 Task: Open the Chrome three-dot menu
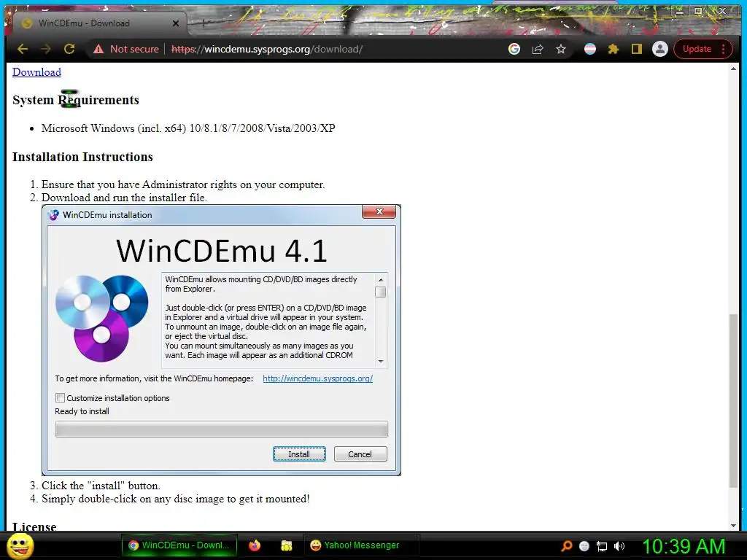(x=723, y=49)
